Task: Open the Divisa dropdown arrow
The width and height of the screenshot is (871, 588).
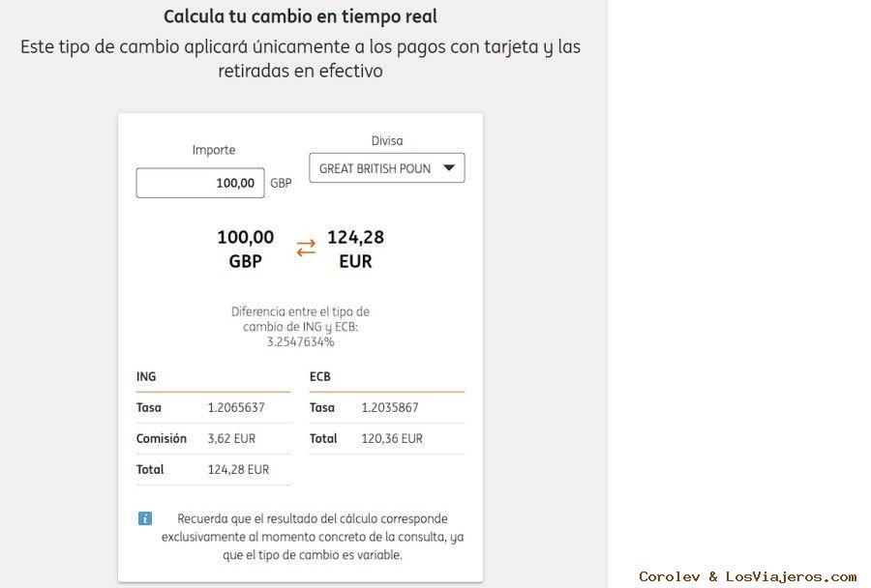Action: click(x=448, y=167)
